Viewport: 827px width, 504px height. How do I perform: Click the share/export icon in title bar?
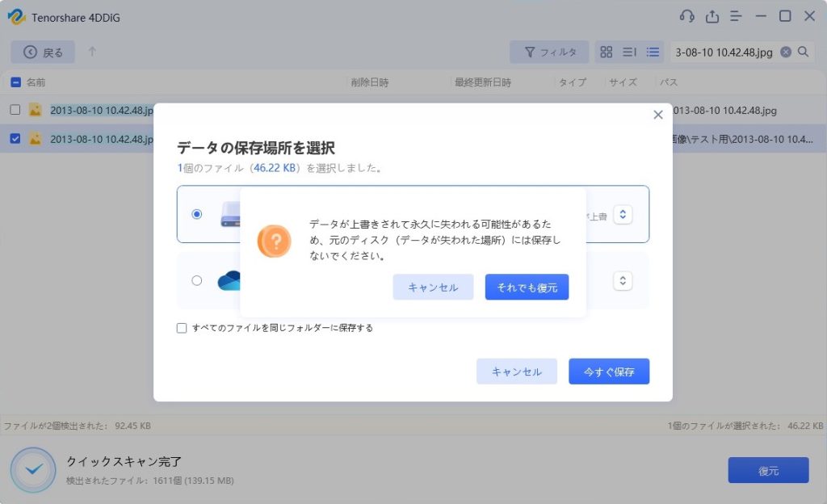(x=712, y=16)
